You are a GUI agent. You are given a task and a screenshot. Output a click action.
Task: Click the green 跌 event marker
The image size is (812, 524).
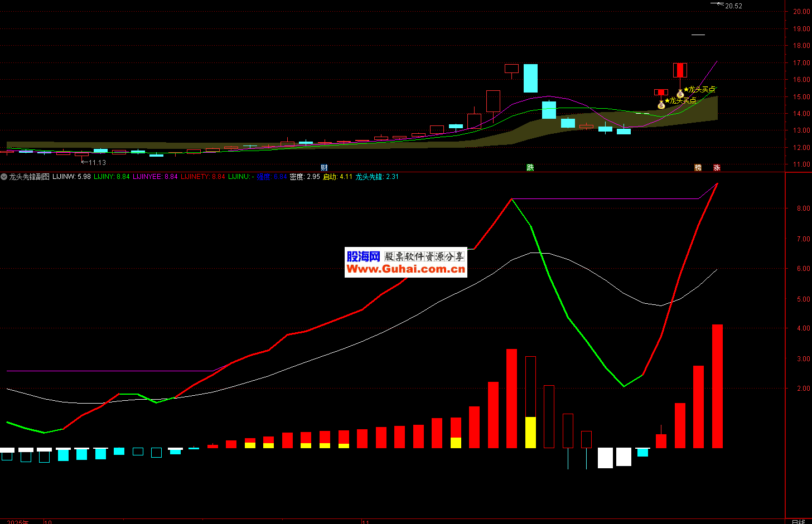pyautogui.click(x=530, y=167)
